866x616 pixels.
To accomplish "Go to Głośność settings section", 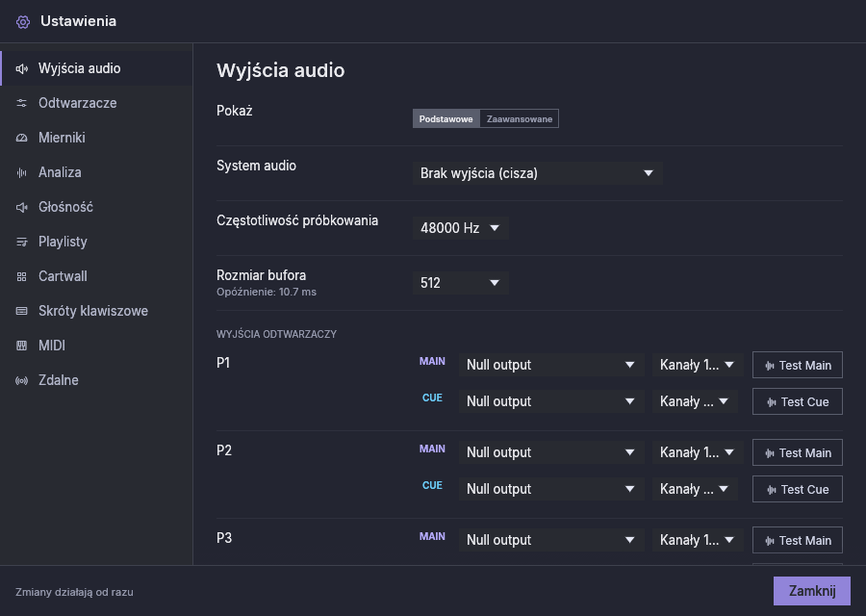I will pos(96,207).
